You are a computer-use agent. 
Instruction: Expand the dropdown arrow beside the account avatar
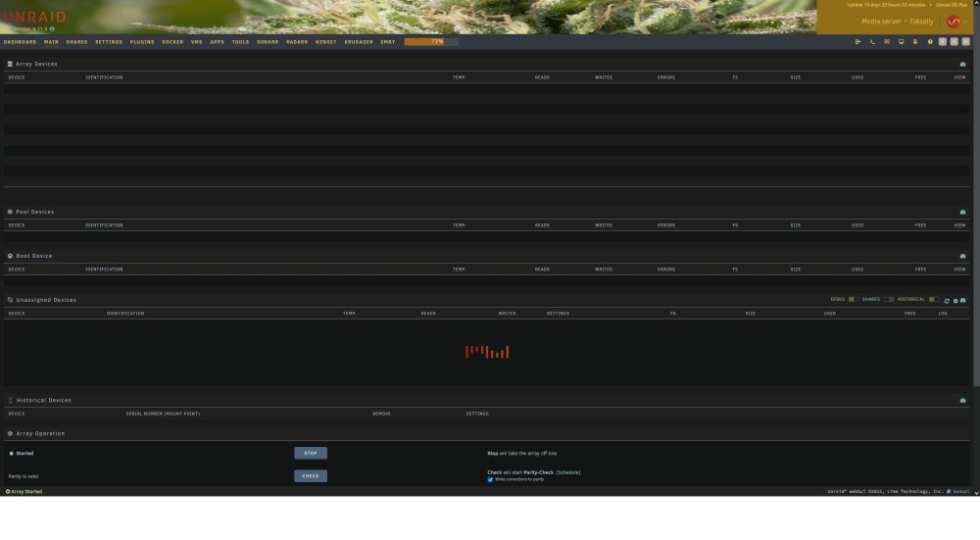(966, 22)
